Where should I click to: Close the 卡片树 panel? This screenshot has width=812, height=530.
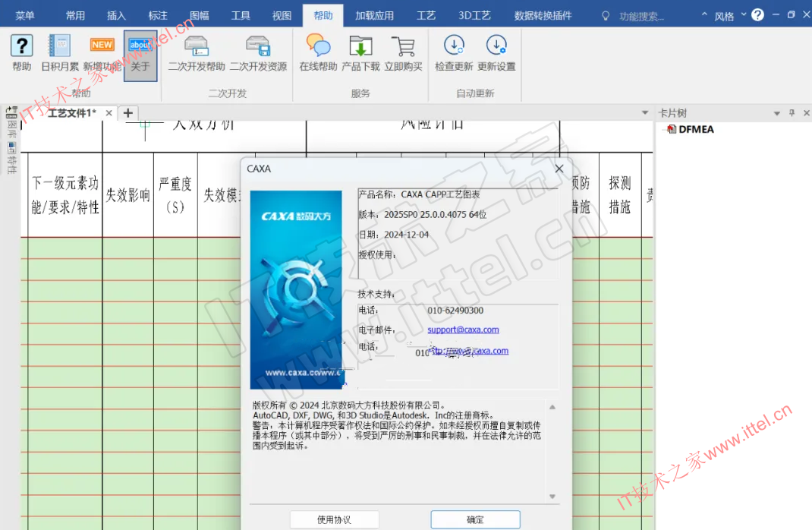(x=806, y=113)
